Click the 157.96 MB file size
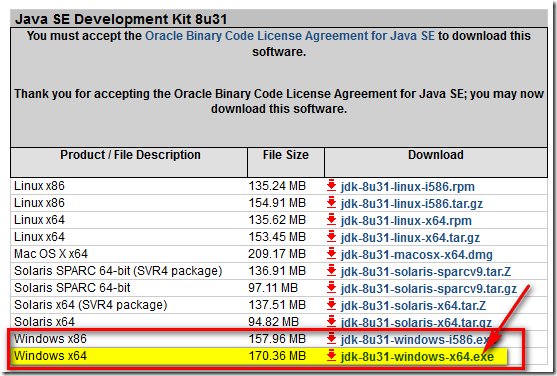557x376 pixels. click(277, 339)
